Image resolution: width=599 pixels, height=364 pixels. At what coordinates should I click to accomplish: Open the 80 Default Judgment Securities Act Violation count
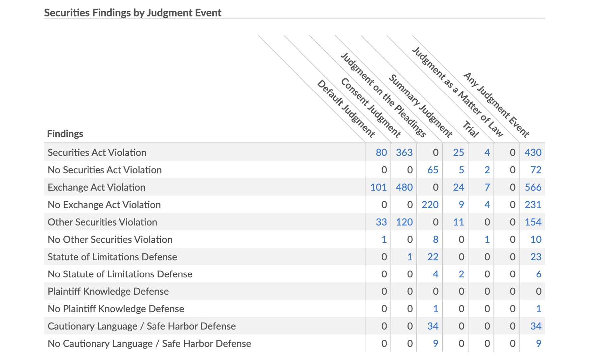(x=381, y=152)
